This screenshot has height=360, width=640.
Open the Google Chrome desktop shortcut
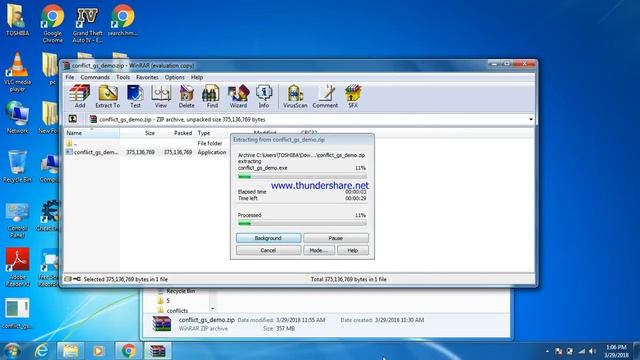click(53, 23)
